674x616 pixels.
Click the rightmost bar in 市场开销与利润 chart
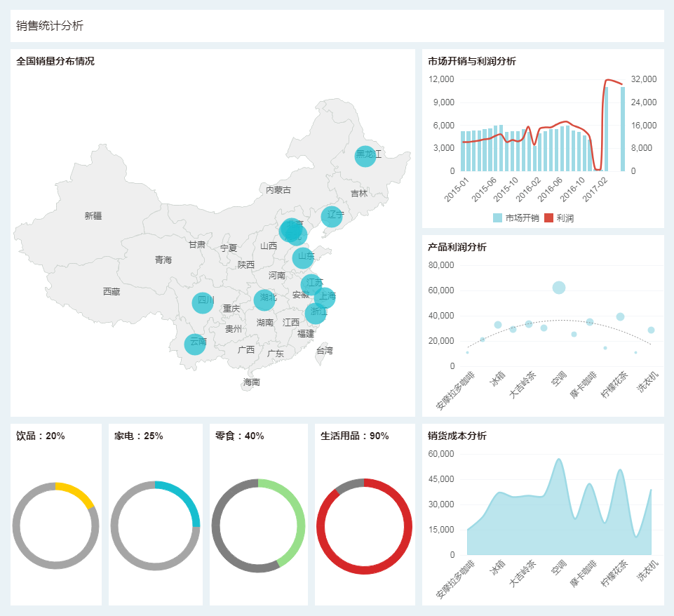[x=622, y=130]
